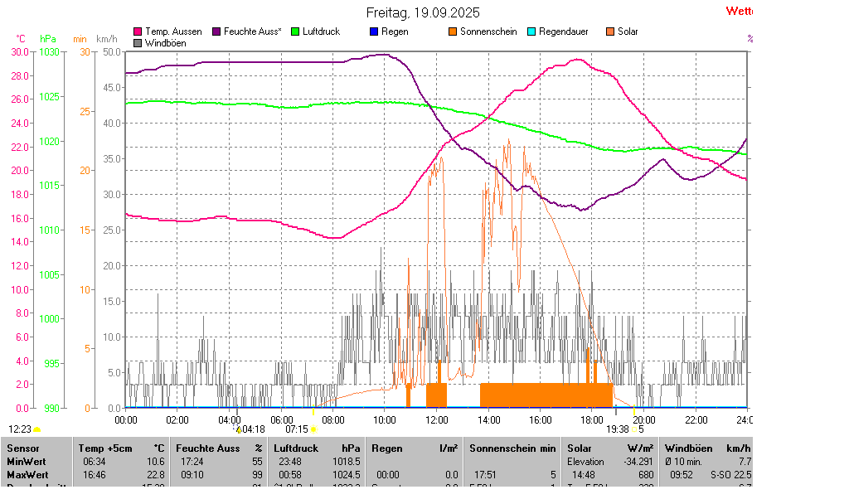Click the sun icon next to 07:15
This screenshot has width=849, height=504.
tap(313, 429)
